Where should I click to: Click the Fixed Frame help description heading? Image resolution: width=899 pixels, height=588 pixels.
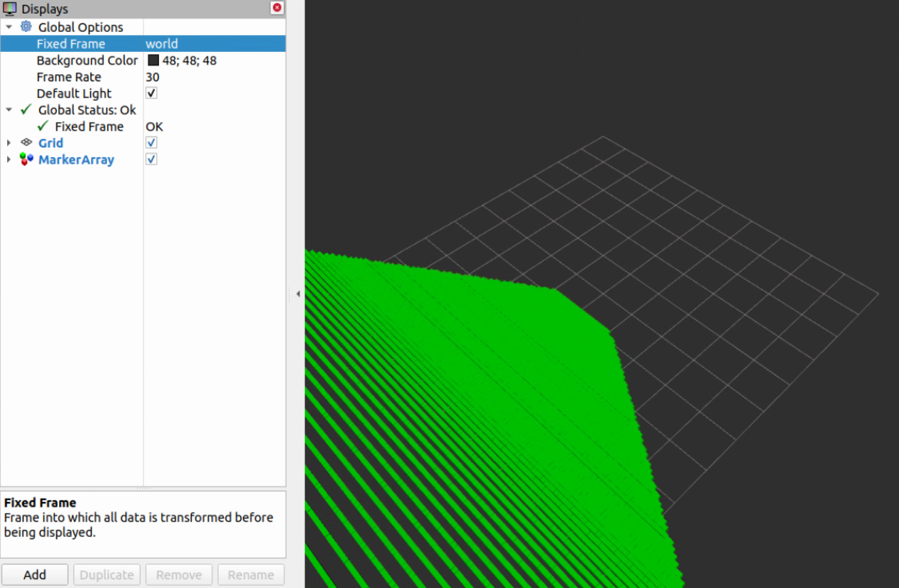(40, 502)
